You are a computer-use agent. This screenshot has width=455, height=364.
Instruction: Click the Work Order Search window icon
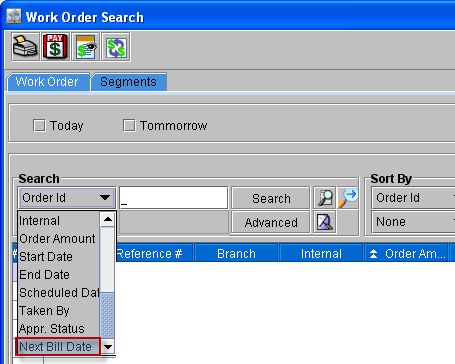pyautogui.click(x=14, y=16)
